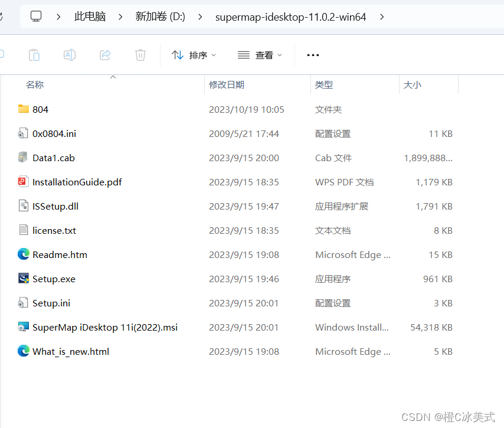The width and height of the screenshot is (504, 428).
Task: Select the SuperMap iDesktop 11i(2022).msi installer
Action: [104, 327]
